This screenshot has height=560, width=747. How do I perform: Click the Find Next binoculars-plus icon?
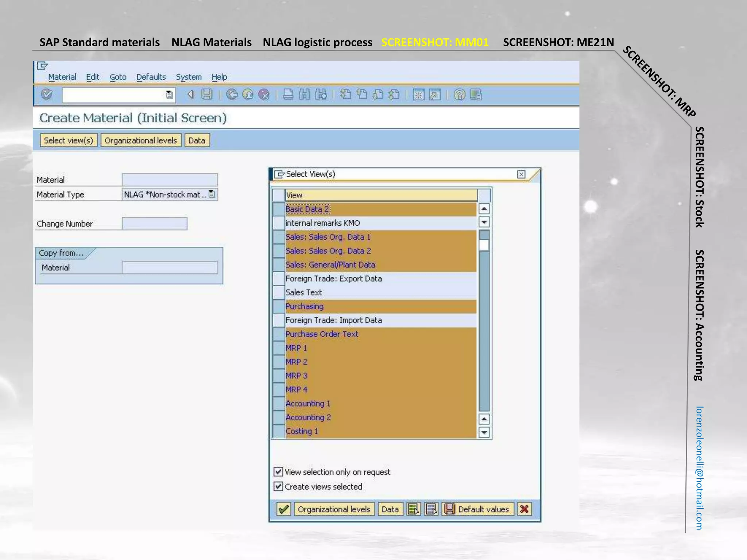point(321,95)
